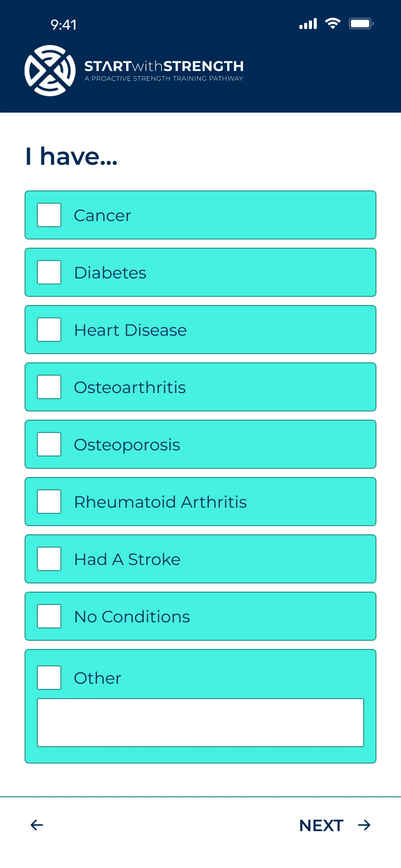Select the Heart Disease checkbox
This screenshot has width=401, height=868.
[49, 330]
